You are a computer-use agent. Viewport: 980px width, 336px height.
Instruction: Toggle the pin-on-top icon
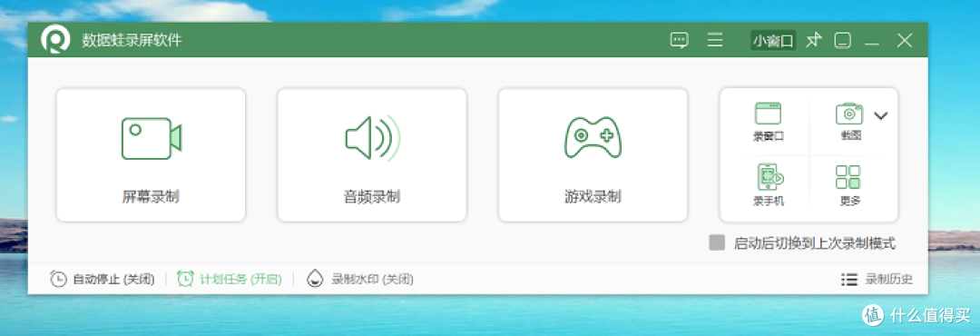point(813,41)
